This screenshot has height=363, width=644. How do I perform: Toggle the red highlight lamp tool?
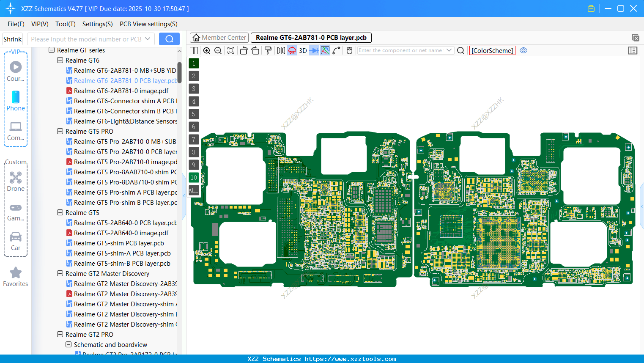(292, 51)
